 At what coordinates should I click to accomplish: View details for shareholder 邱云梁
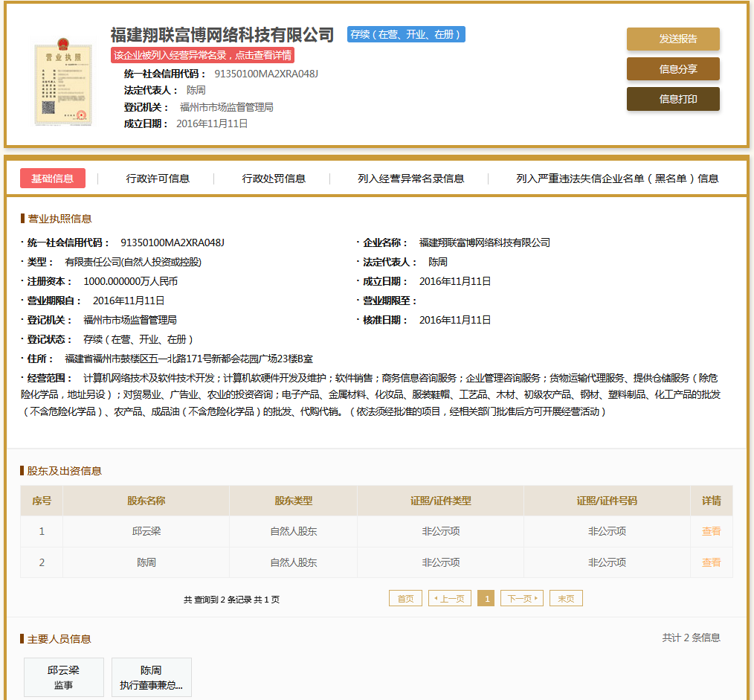click(711, 531)
